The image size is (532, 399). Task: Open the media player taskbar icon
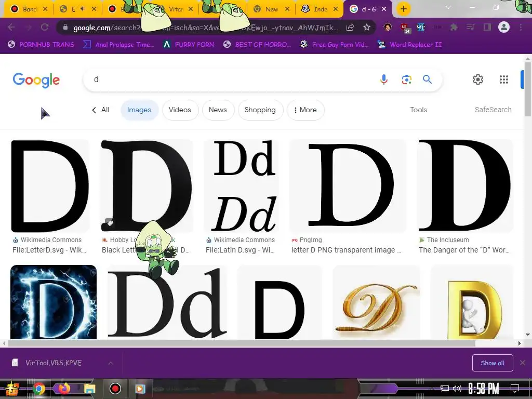pyautogui.click(x=140, y=389)
